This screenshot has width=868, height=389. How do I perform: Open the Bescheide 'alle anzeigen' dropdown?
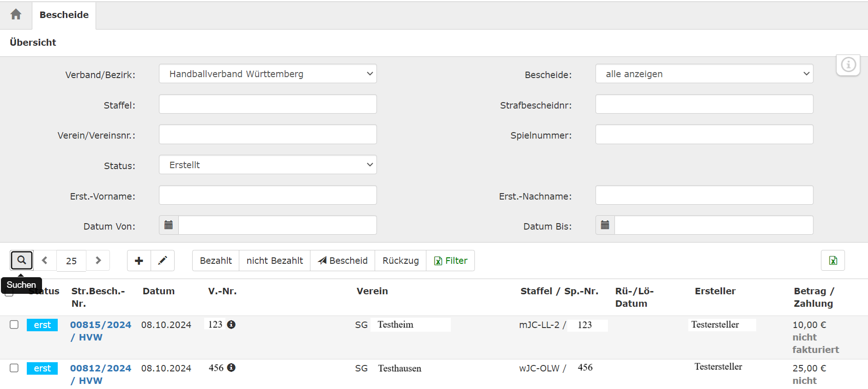coord(704,74)
